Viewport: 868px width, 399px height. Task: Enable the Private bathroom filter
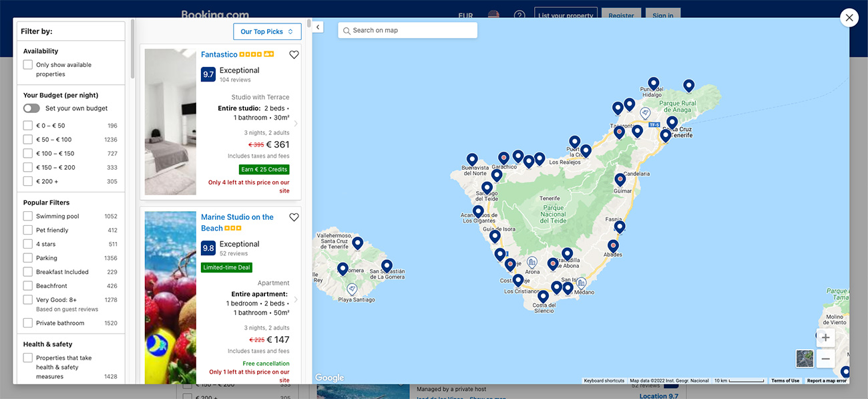click(x=28, y=323)
